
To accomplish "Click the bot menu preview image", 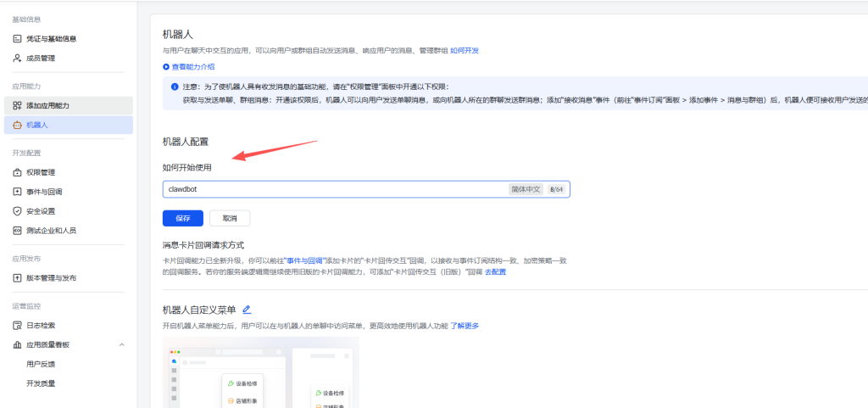I will (x=260, y=373).
